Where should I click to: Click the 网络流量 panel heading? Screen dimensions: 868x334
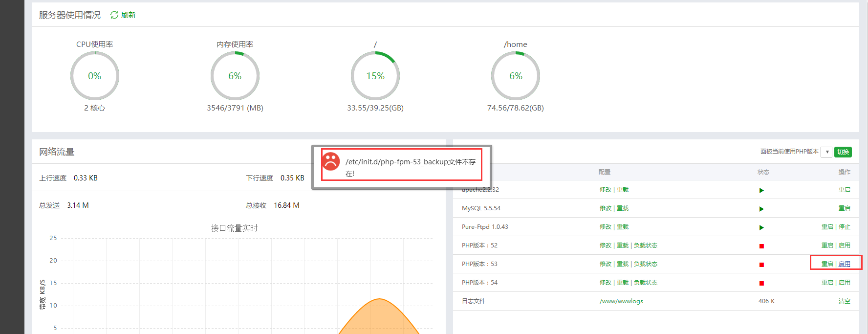(x=57, y=152)
